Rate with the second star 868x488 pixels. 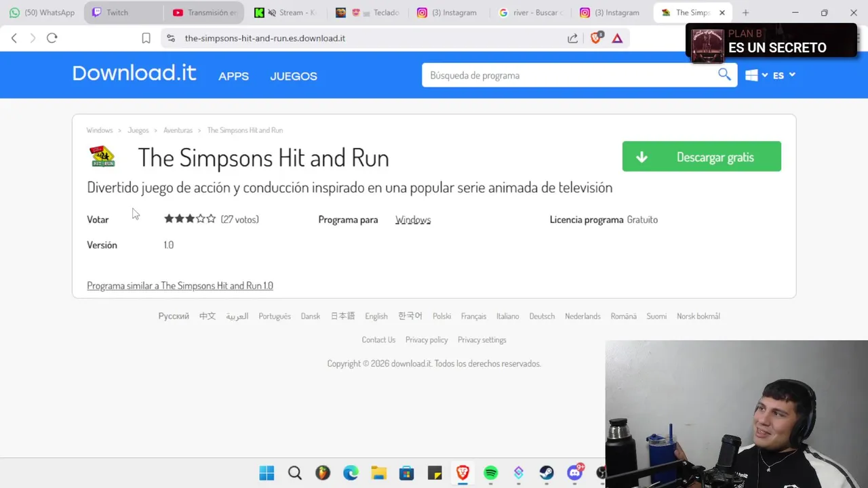click(x=180, y=218)
